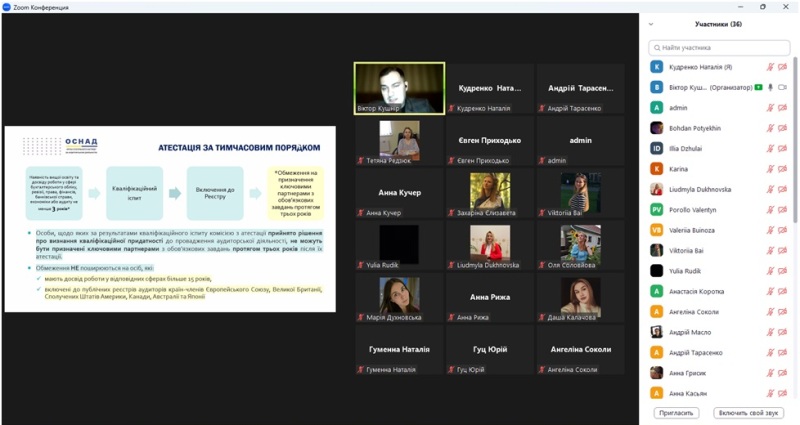This screenshot has width=800, height=425.
Task: Minimize the Zoom Конференция window
Action: pyautogui.click(x=740, y=7)
